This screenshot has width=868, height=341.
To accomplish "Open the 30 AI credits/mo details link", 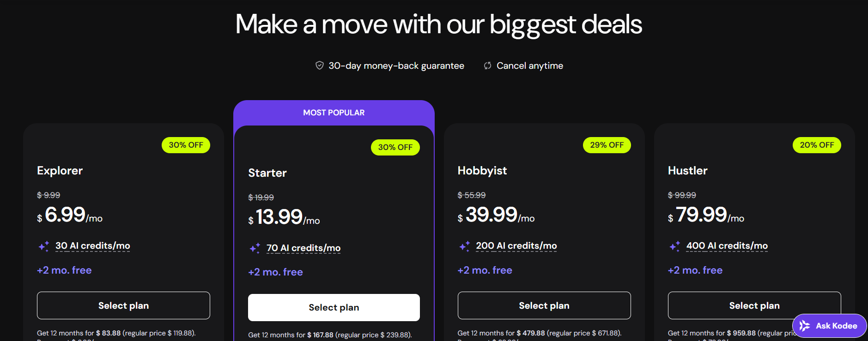I will pyautogui.click(x=92, y=245).
